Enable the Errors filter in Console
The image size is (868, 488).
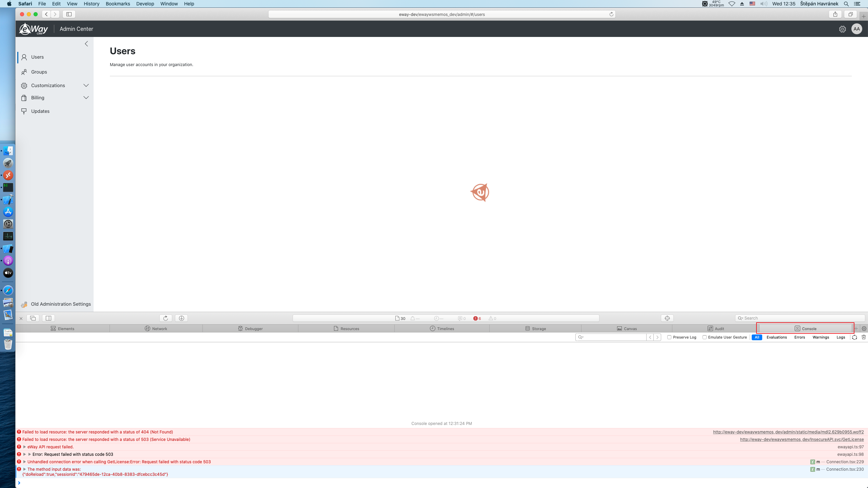[800, 337]
